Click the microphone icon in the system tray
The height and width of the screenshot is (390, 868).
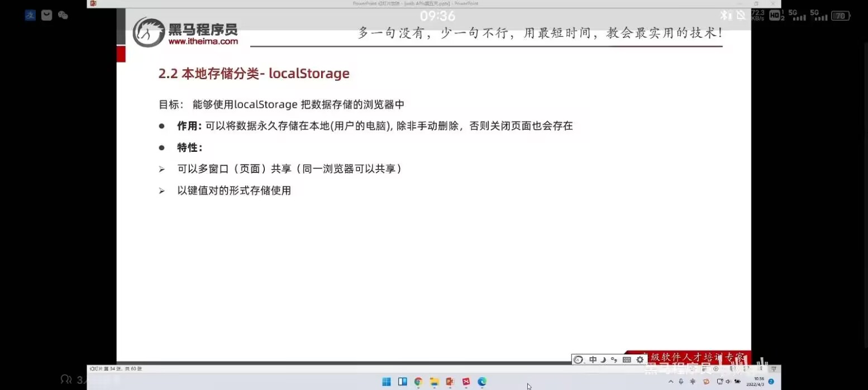(681, 381)
